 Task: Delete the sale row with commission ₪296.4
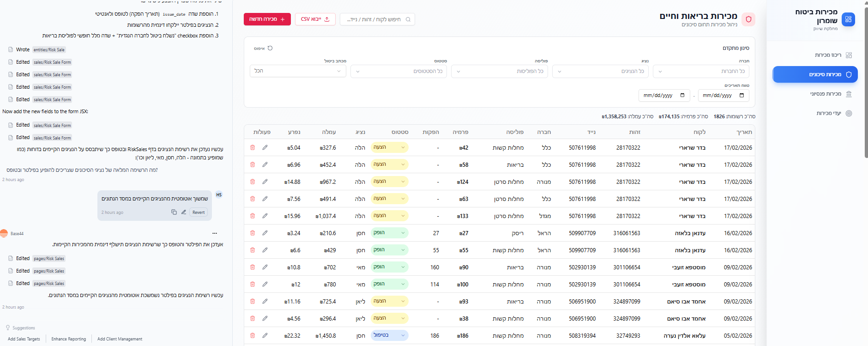click(x=253, y=318)
